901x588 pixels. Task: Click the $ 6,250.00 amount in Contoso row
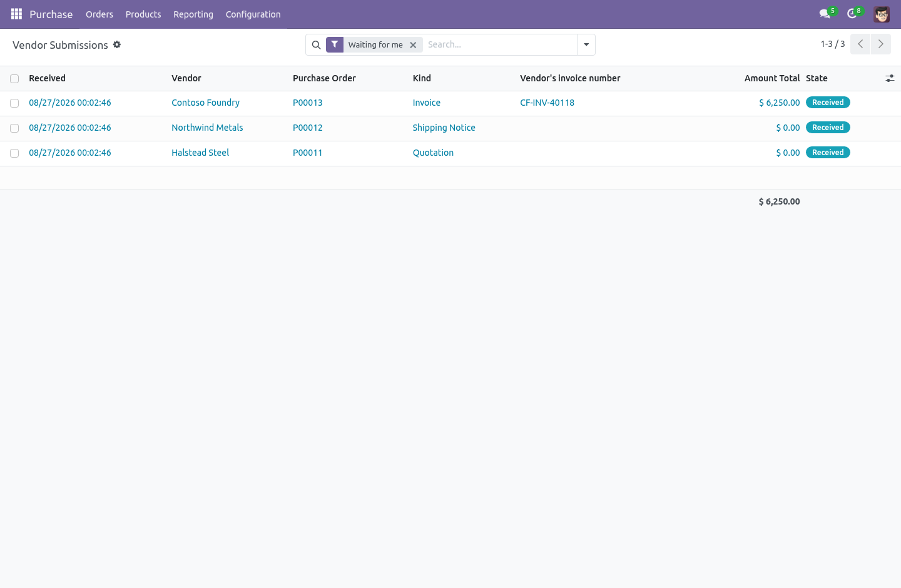pyautogui.click(x=779, y=103)
